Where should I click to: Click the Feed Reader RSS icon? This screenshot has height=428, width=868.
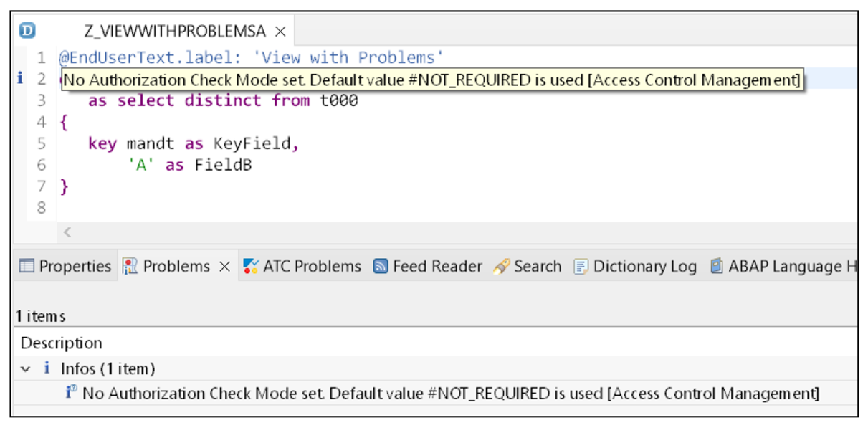[x=380, y=266]
